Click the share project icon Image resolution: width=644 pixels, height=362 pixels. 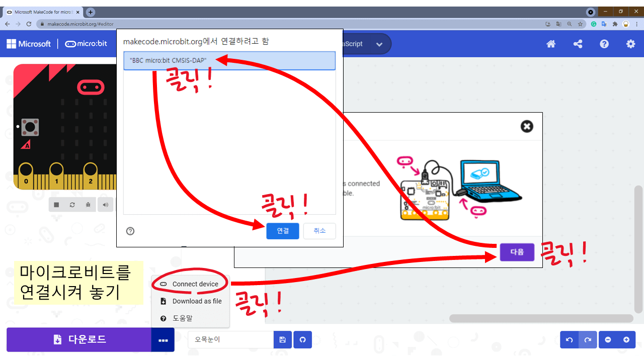point(578,44)
